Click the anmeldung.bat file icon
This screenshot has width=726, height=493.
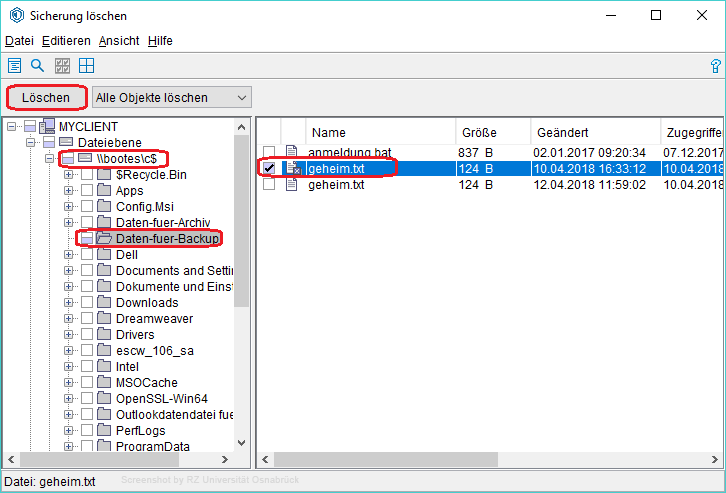coord(292,152)
